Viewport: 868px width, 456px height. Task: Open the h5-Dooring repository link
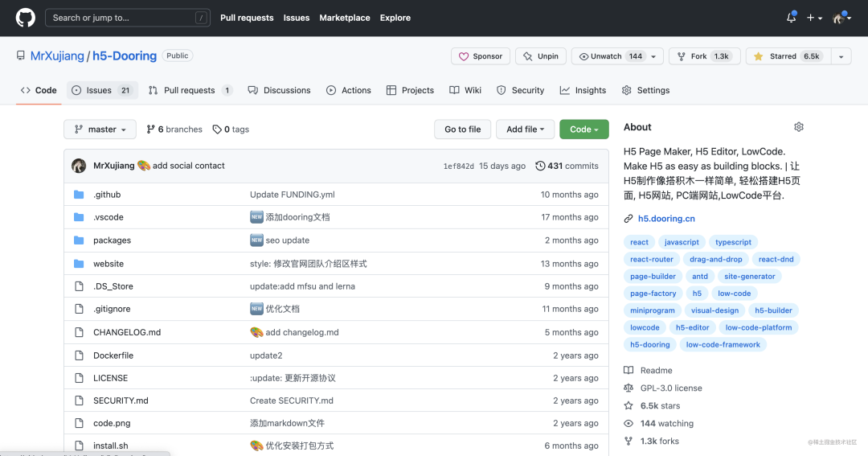125,56
